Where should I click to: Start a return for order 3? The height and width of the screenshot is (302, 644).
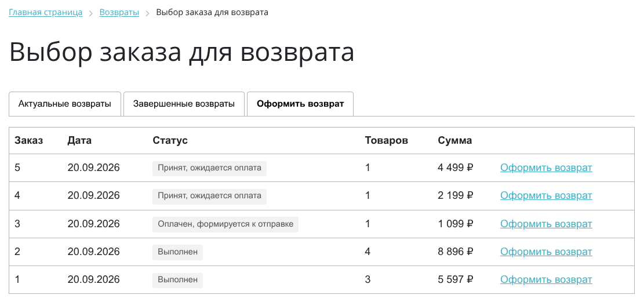(546, 224)
